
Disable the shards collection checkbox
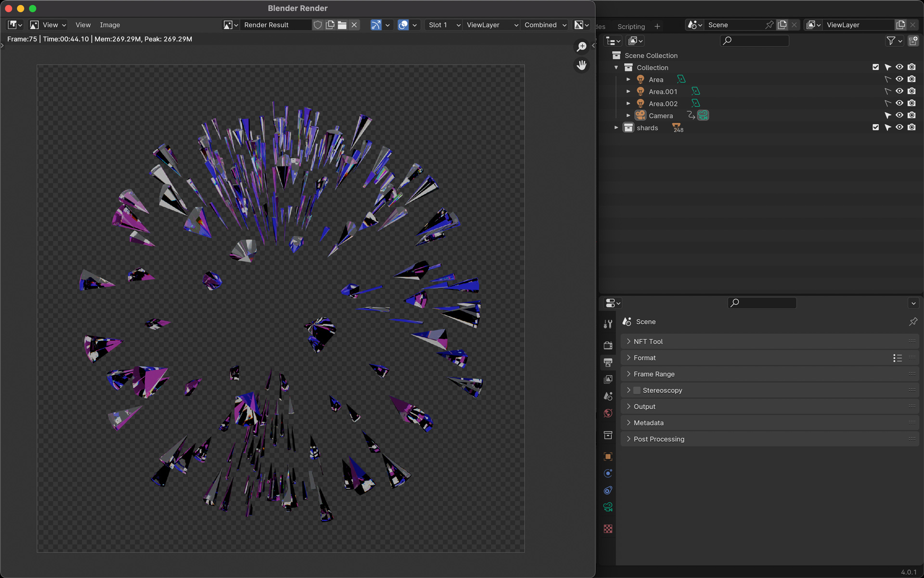(875, 127)
